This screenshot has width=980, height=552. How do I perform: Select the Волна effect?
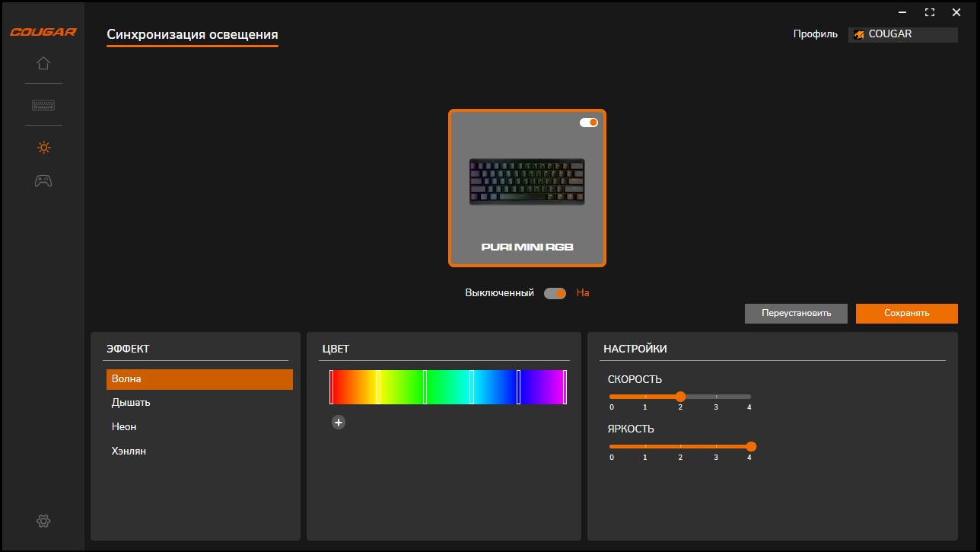199,379
